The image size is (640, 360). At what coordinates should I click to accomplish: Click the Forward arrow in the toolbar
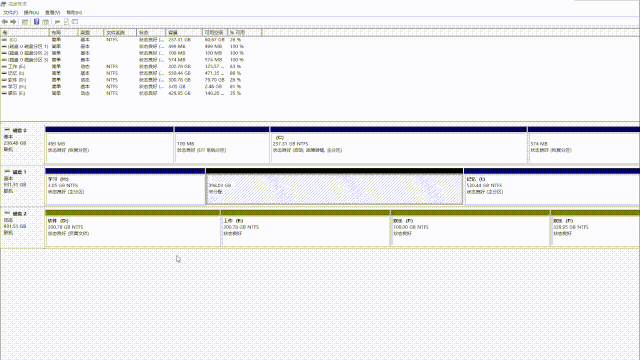13,22
